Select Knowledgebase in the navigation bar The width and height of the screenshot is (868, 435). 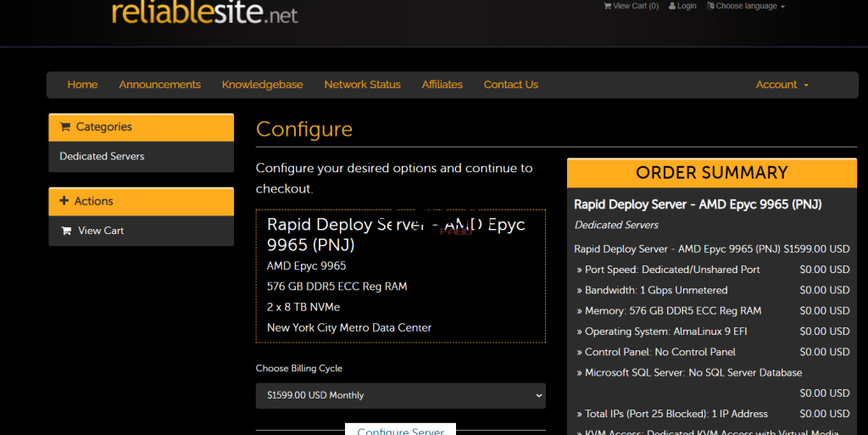tap(262, 85)
